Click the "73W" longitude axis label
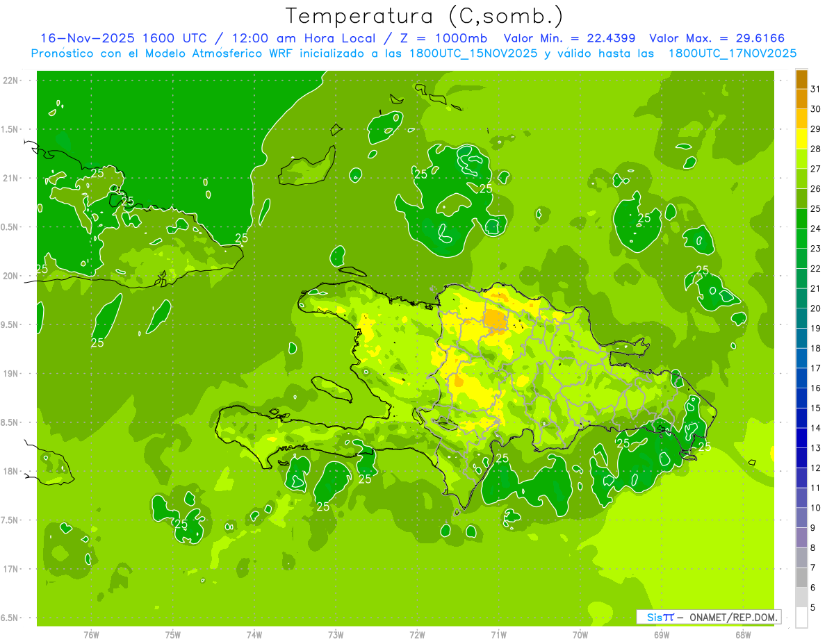The image size is (834, 644). (336, 636)
